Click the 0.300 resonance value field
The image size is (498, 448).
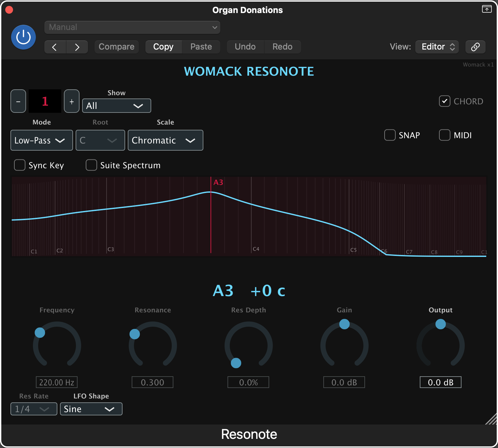pyautogui.click(x=153, y=382)
